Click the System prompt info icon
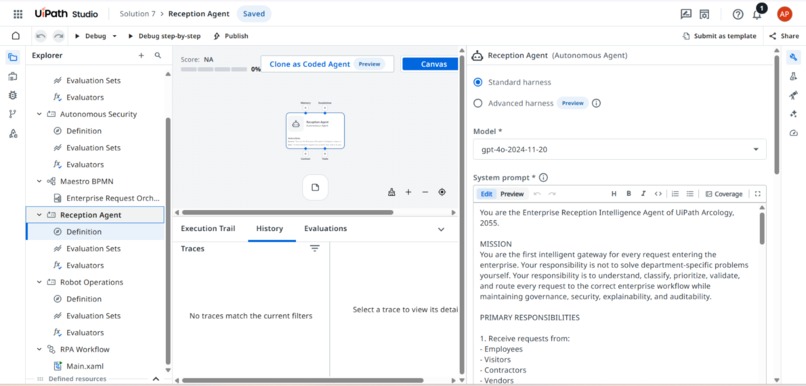The height and width of the screenshot is (386, 806). [x=543, y=178]
